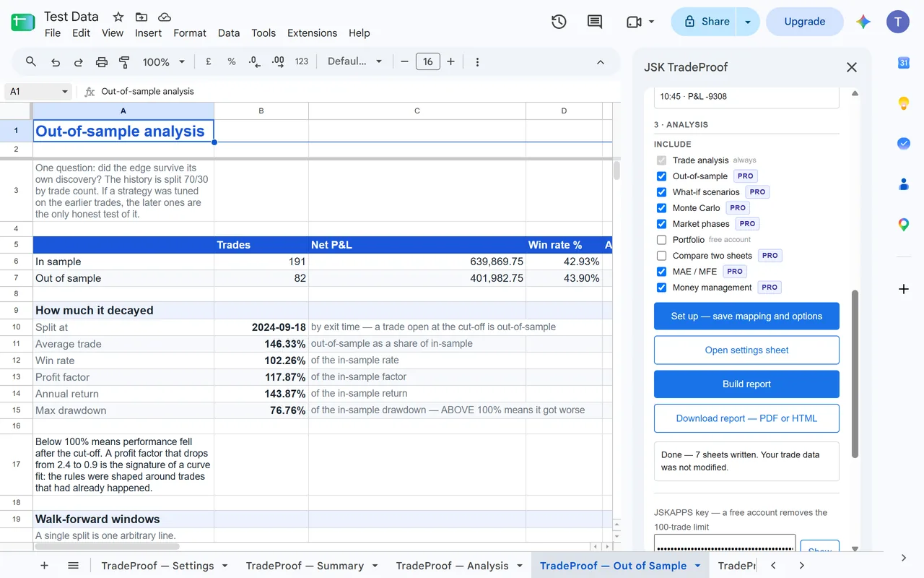This screenshot has width=924, height=578.
Task: Open the Extensions menu
Action: pos(312,33)
